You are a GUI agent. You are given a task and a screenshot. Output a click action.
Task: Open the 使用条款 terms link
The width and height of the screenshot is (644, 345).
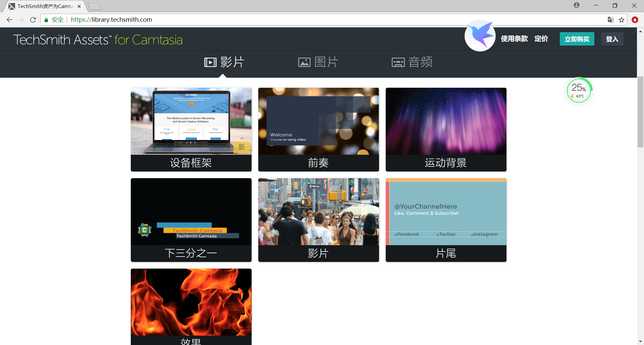[x=514, y=39]
